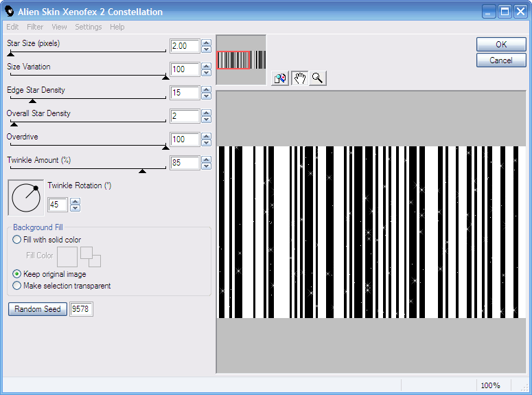Click the Cancel button

click(500, 60)
